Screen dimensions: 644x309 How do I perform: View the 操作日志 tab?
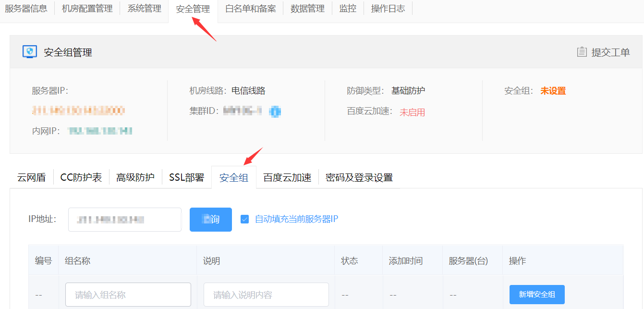(388, 9)
